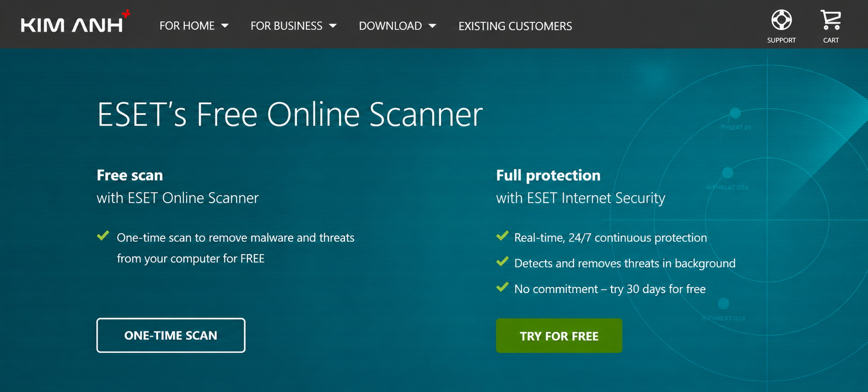Start the ONE-TIME SCAN
Viewport: 868px width, 392px height.
click(171, 335)
